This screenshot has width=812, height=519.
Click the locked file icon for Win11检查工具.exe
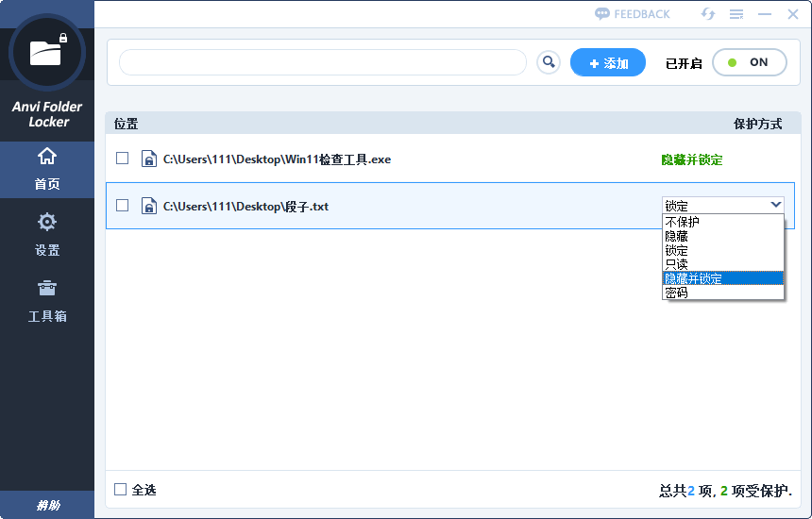click(148, 159)
